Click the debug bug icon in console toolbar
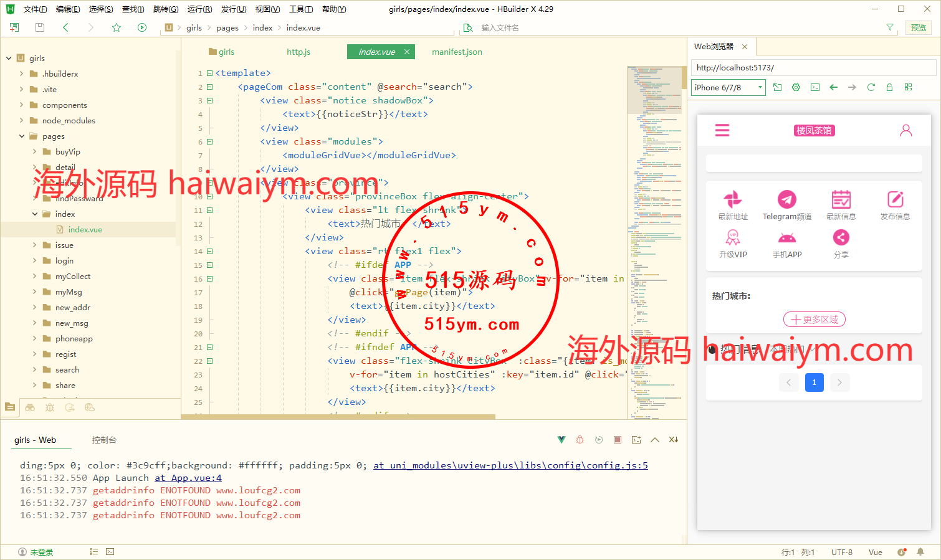 [580, 440]
